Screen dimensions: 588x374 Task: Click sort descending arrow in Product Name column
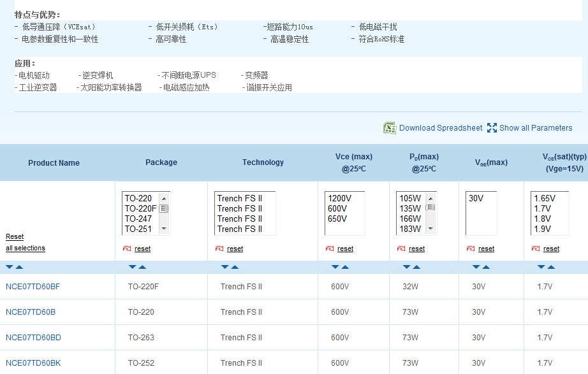(10, 267)
